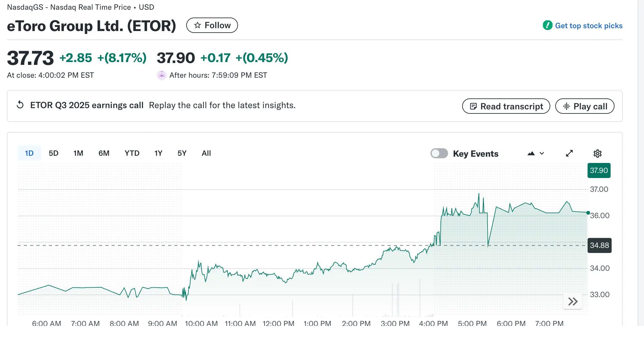Click the double-chevron icon inside the chart

(573, 301)
